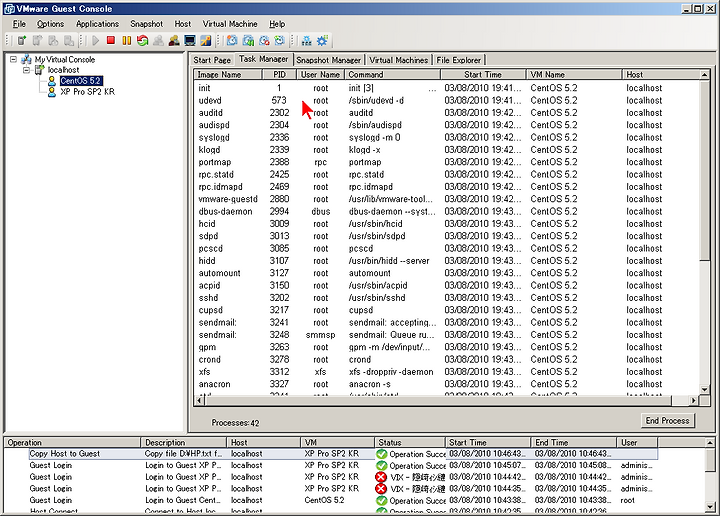Click the snapshot icon with red delete mark
This screenshot has width=720, height=516.
click(264, 40)
